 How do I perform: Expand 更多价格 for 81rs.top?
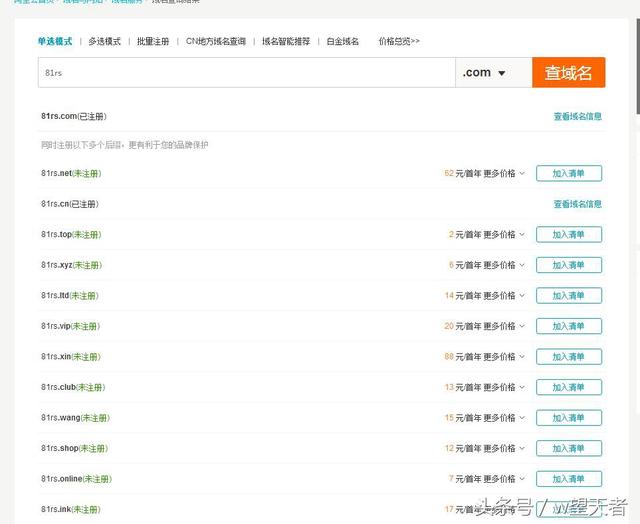pyautogui.click(x=504, y=235)
